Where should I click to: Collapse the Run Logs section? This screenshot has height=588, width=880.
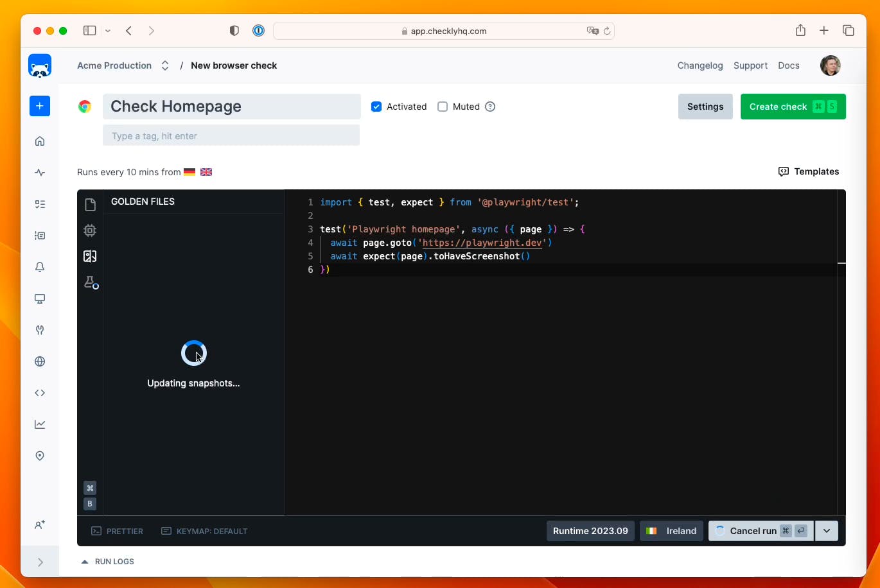click(107, 561)
